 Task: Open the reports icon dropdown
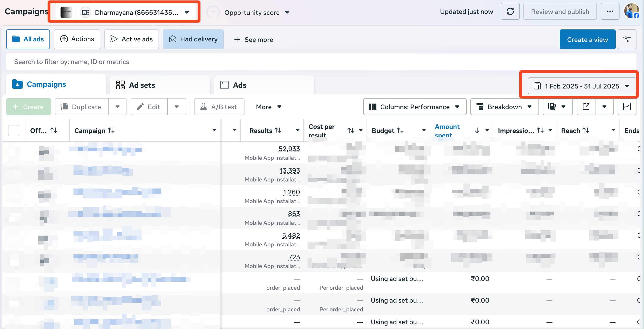[x=558, y=107]
